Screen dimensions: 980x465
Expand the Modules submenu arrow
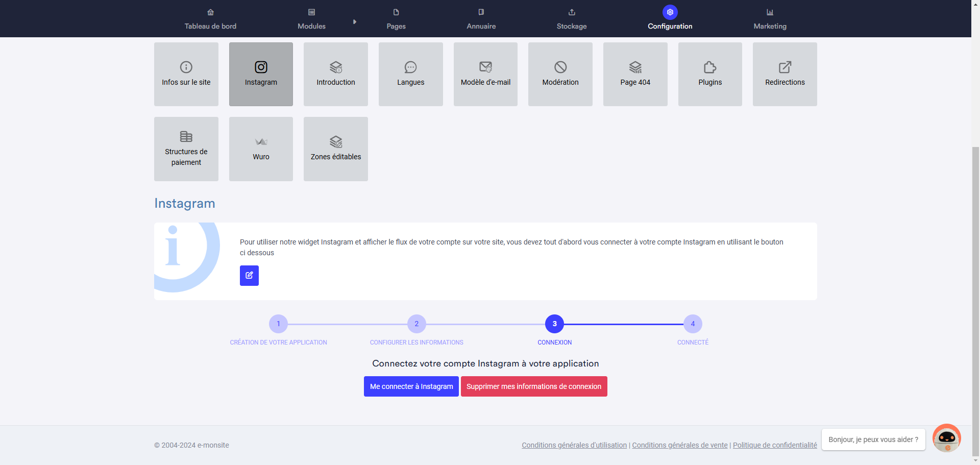pos(355,22)
